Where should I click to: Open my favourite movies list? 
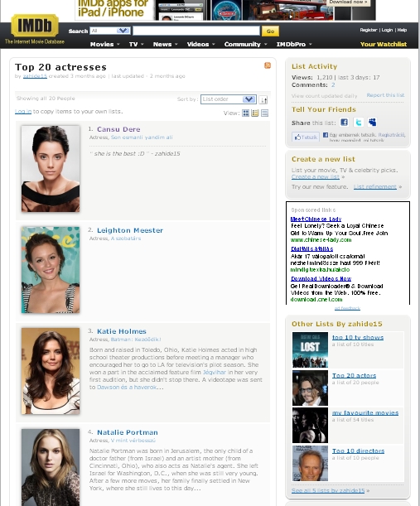point(365,412)
